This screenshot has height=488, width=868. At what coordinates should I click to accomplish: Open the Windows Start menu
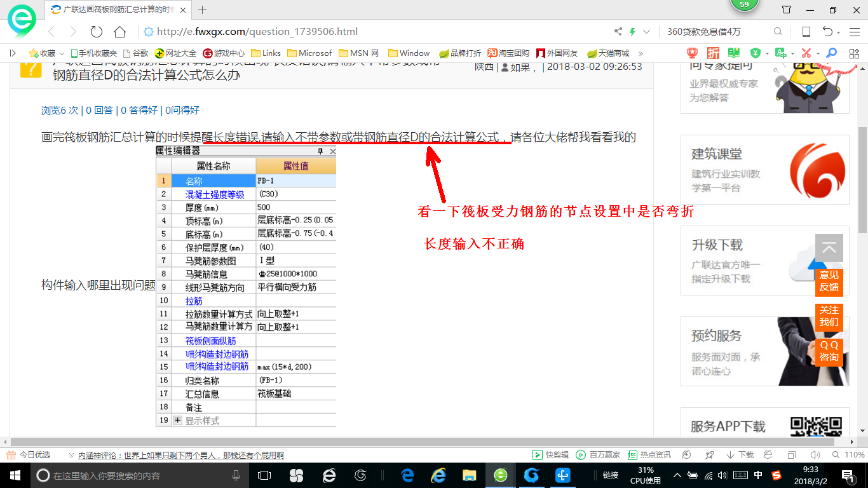[x=15, y=475]
